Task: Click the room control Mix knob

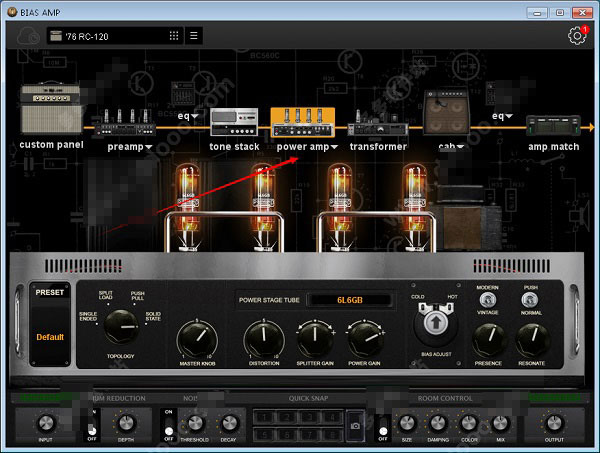Action: [x=500, y=423]
